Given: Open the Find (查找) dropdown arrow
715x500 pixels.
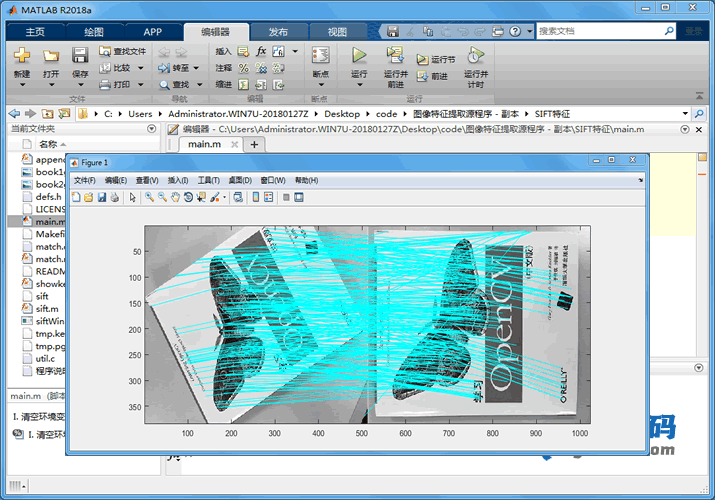Looking at the screenshot, I should tap(200, 85).
